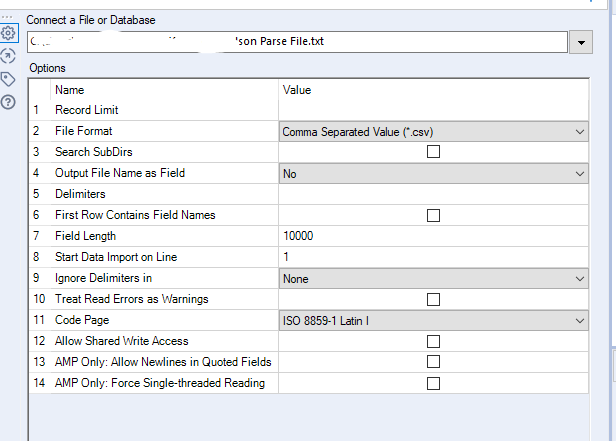This screenshot has width=616, height=441.
Task: Click the Help question mark icon
Action: tap(9, 101)
